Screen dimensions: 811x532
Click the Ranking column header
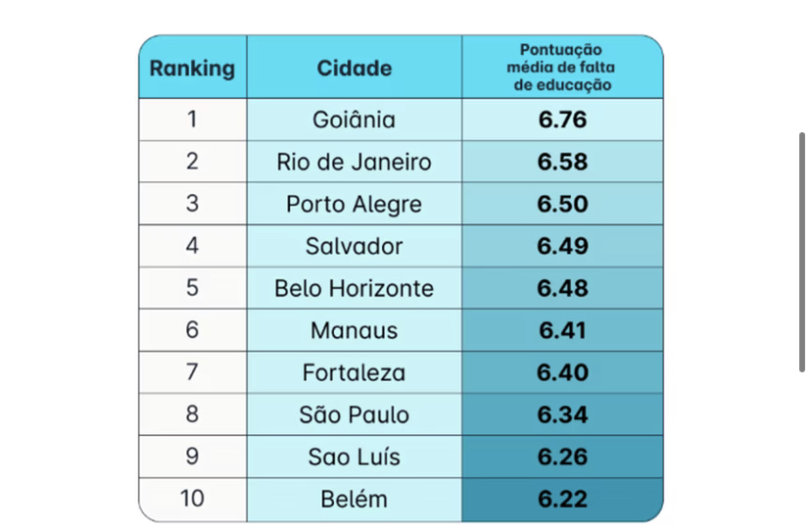coord(192,69)
